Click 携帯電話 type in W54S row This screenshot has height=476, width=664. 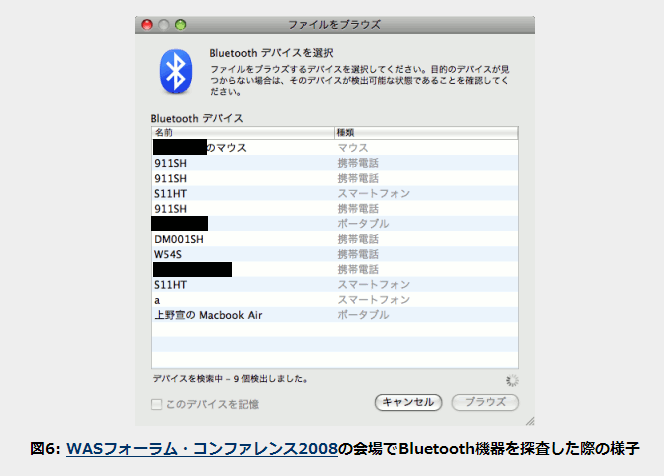[358, 255]
